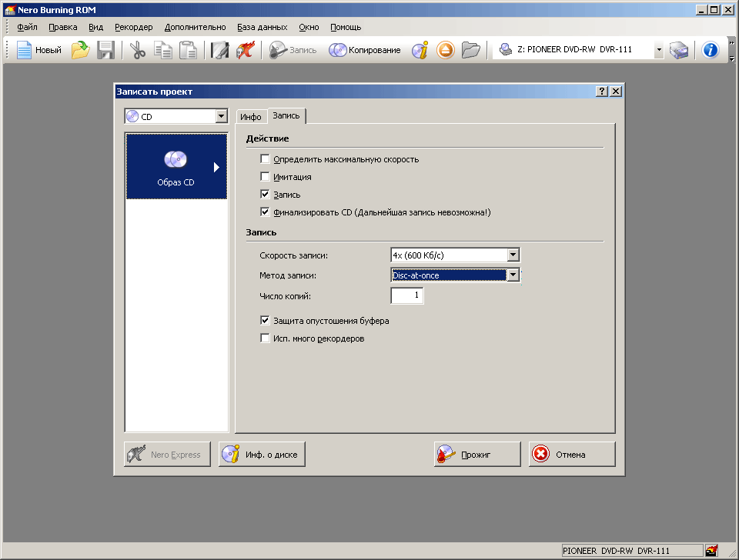Open the Метод записи Disc-at-once dropdown

coord(513,275)
